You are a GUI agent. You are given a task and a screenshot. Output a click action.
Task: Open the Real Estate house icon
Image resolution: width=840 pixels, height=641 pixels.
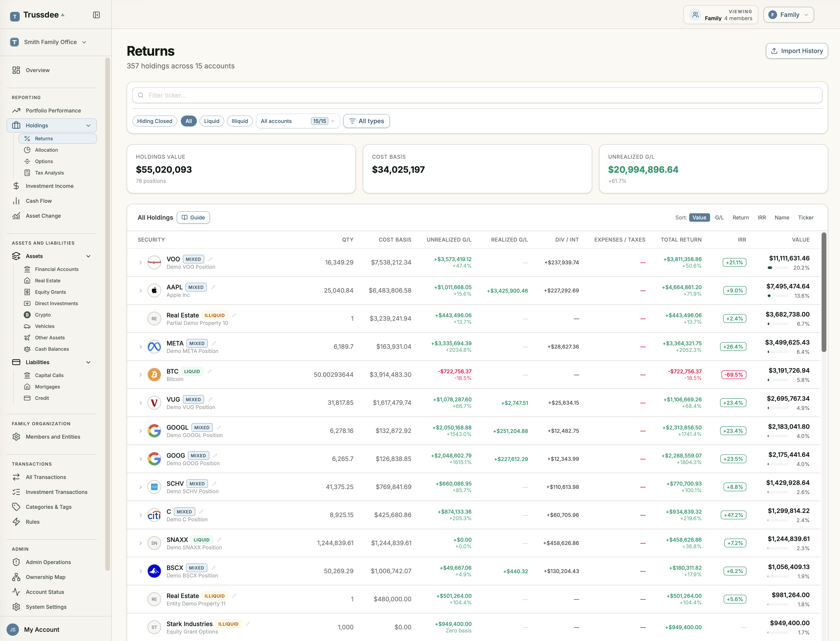pyautogui.click(x=27, y=280)
